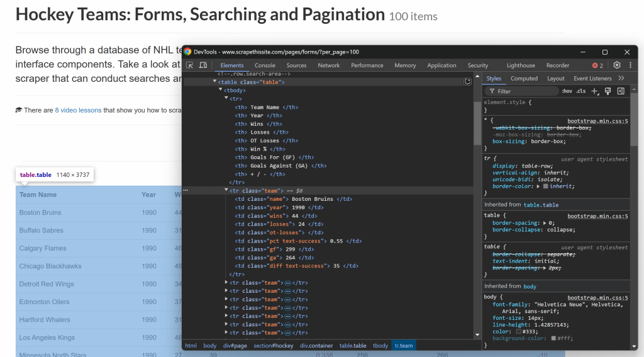Open the 8 video lessons link
The width and height of the screenshot is (644, 357).
point(78,110)
